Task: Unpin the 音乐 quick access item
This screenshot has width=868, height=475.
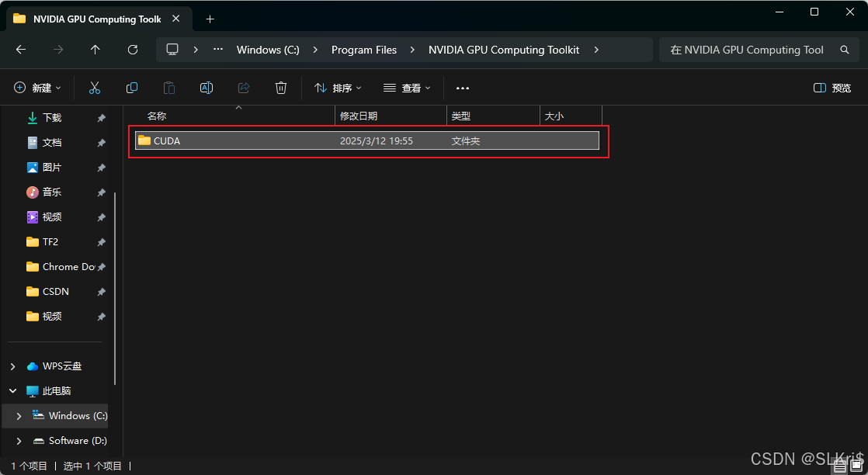Action: [x=101, y=192]
